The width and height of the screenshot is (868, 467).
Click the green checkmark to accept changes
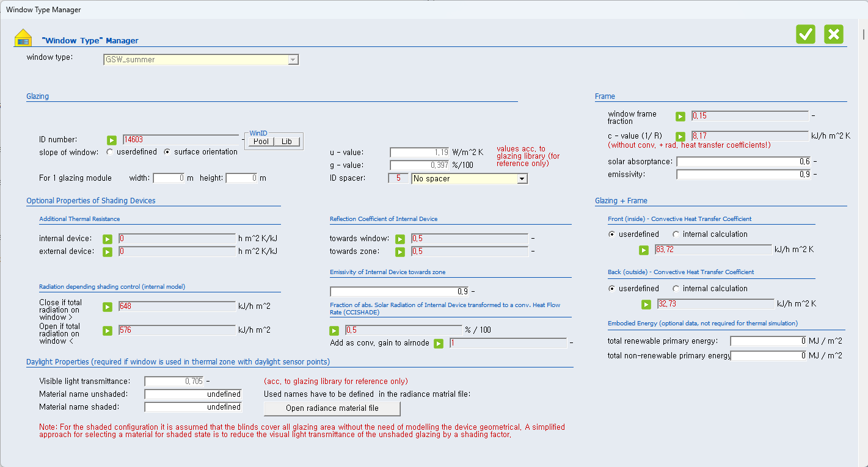[806, 34]
